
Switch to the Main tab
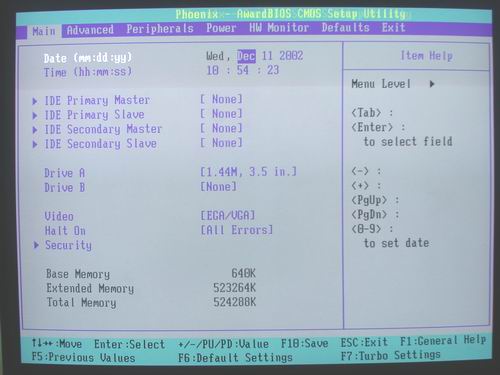pos(44,31)
